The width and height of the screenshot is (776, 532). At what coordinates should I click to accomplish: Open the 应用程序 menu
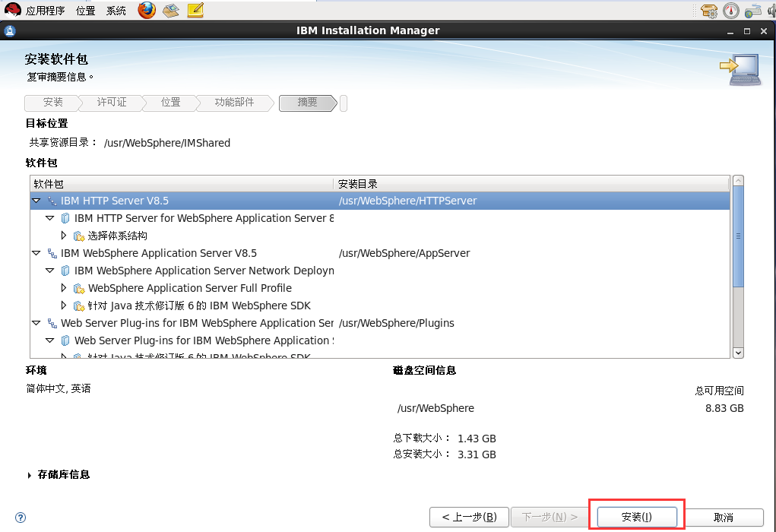click(x=45, y=11)
